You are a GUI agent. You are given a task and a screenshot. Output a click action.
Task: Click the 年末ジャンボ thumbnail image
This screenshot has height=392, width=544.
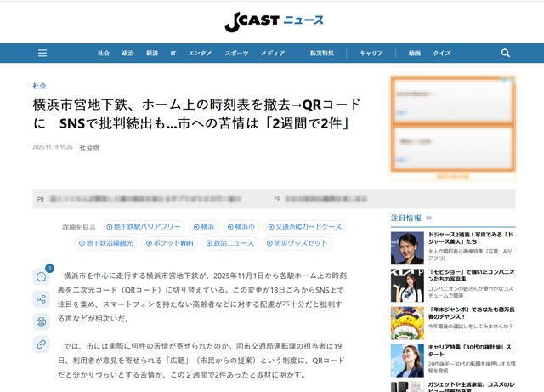[x=407, y=323]
